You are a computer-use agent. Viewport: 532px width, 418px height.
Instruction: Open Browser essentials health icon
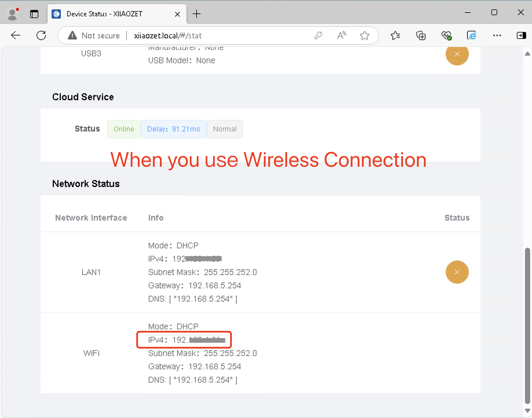[x=446, y=35]
